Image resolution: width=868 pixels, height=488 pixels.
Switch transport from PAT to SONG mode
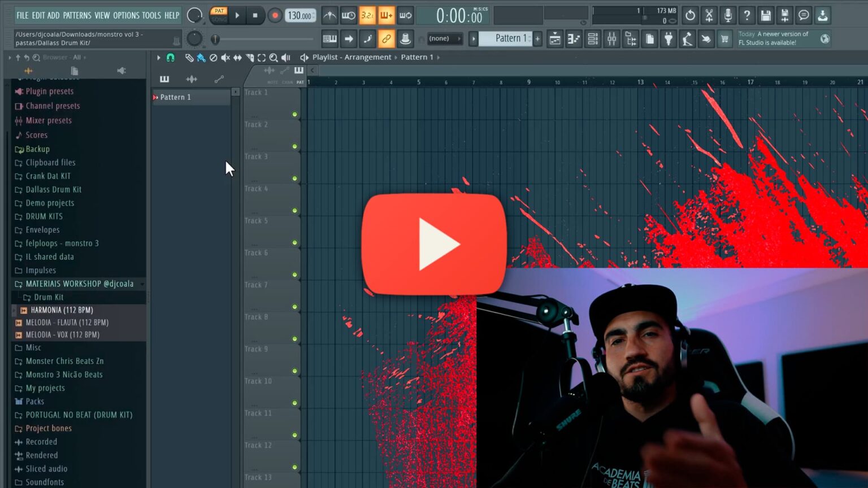tap(219, 19)
